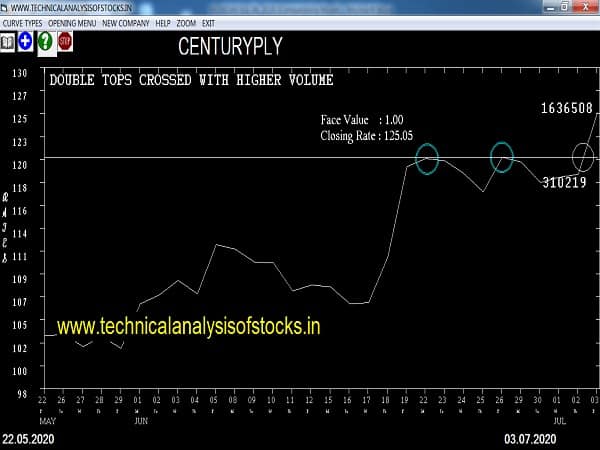Screen dimensions: 600x450
Task: Open help via green question mark icon
Action: (45, 41)
